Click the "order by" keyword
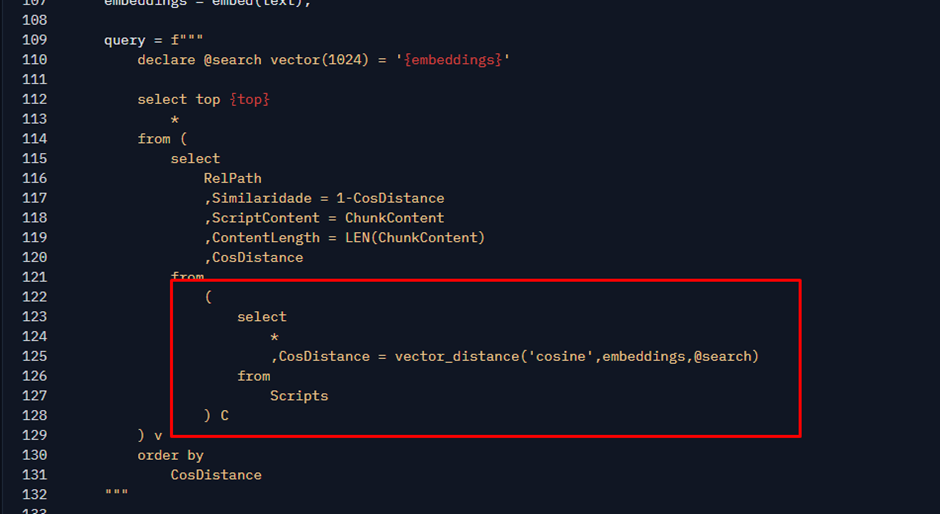940x514 pixels. coord(171,455)
